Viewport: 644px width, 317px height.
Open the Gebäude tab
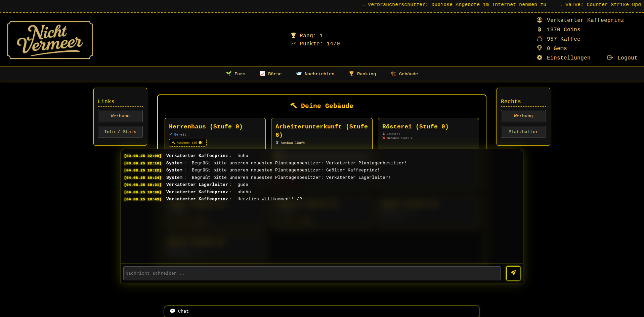tap(404, 74)
